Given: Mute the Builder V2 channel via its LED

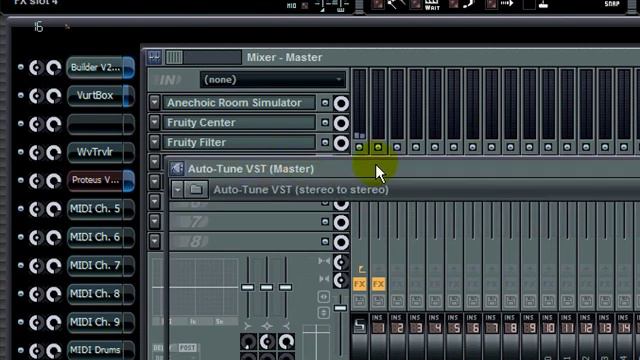Looking at the screenshot, I should pyautogui.click(x=20, y=67).
